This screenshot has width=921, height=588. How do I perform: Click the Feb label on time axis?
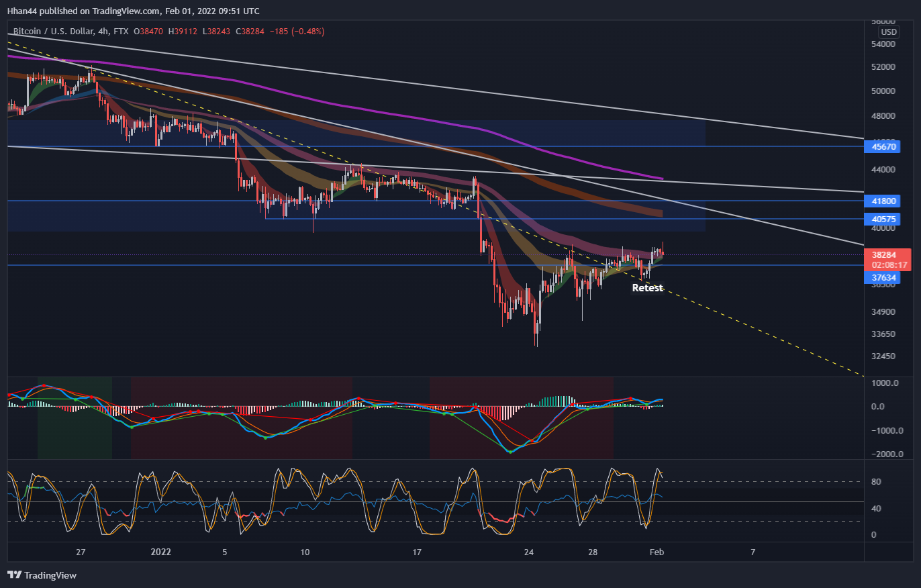click(657, 552)
